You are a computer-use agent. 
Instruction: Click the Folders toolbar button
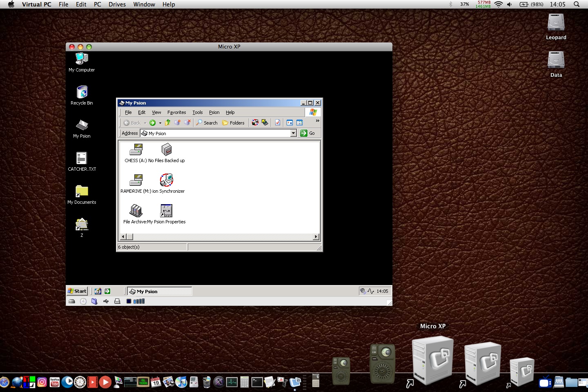(x=233, y=123)
